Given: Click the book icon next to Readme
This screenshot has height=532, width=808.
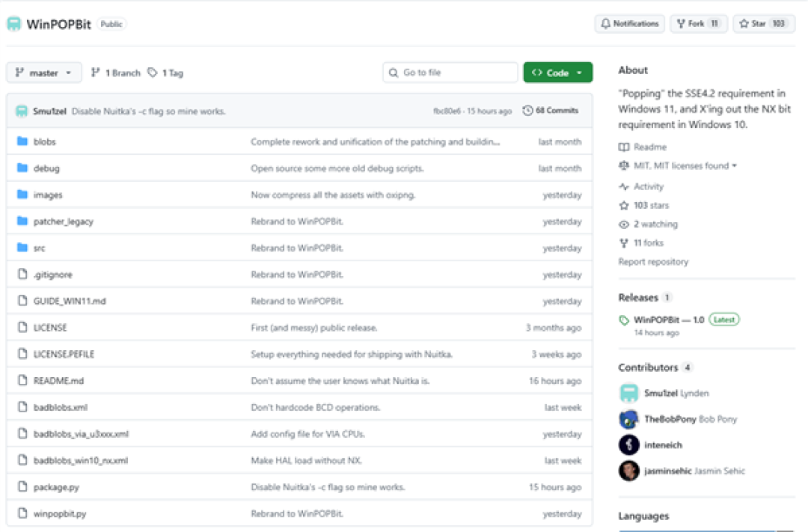Looking at the screenshot, I should point(624,147).
